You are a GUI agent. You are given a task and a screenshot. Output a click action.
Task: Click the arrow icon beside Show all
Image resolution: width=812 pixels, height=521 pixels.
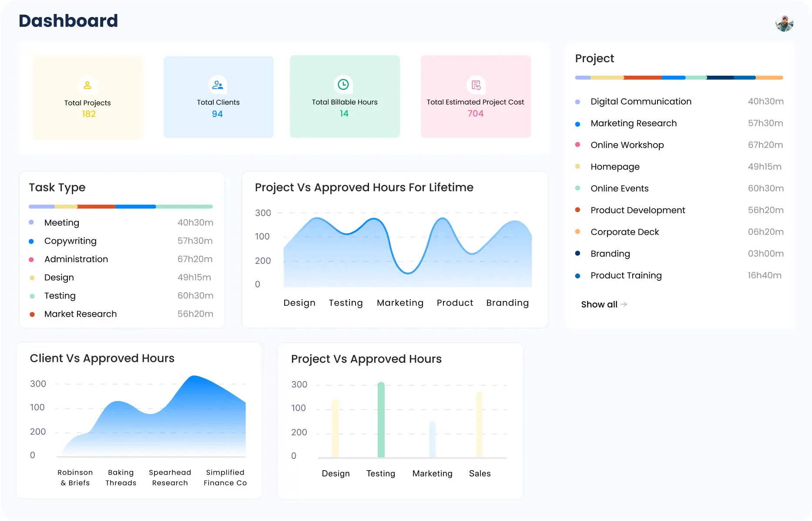(624, 304)
